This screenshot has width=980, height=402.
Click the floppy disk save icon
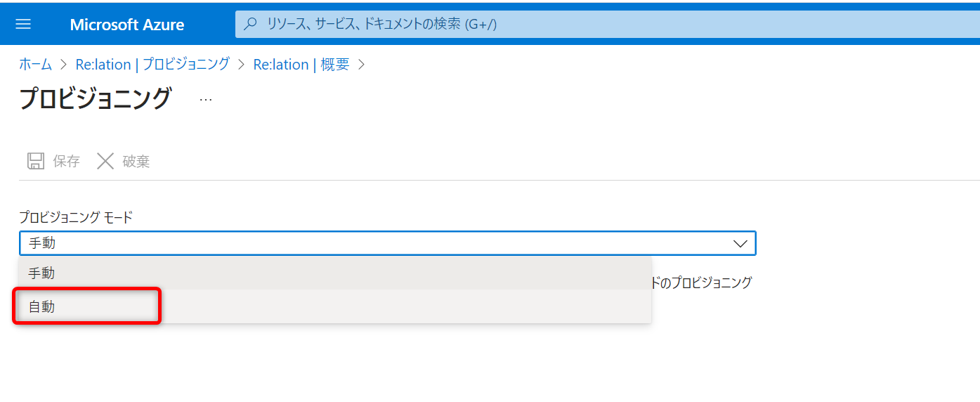[x=35, y=162]
